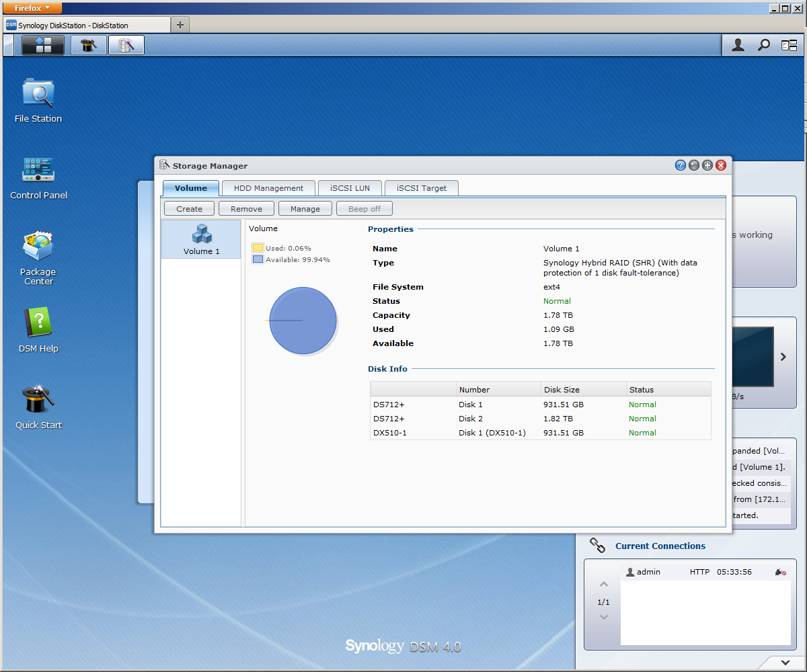Image resolution: width=807 pixels, height=672 pixels.
Task: Switch to HDD Management tab
Action: pyautogui.click(x=268, y=188)
